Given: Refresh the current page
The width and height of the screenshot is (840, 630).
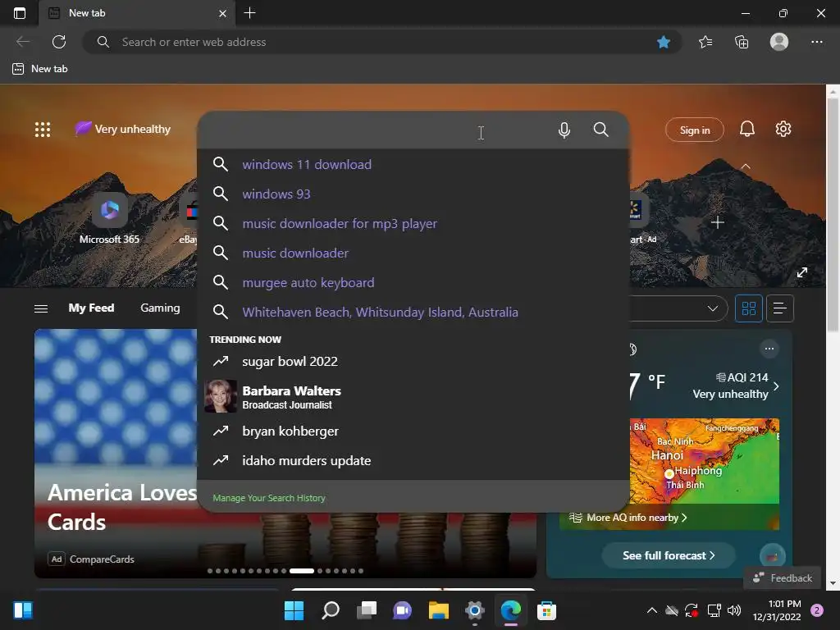Looking at the screenshot, I should pos(59,42).
